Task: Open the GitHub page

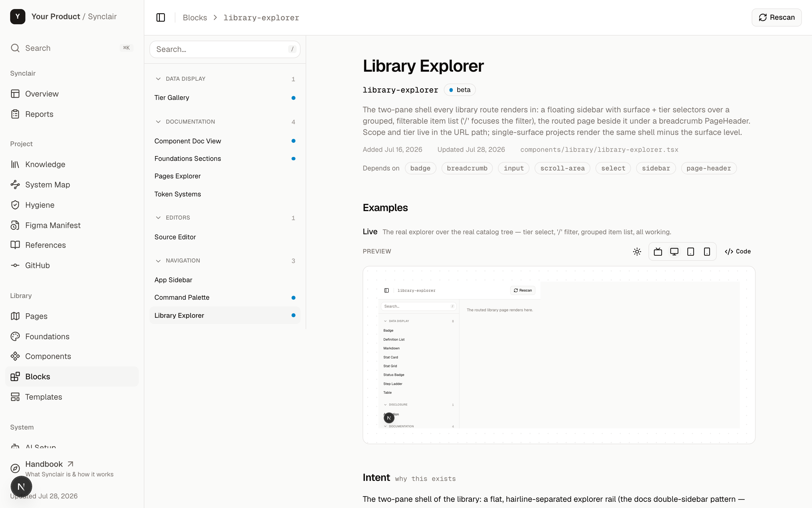Action: (x=72, y=265)
